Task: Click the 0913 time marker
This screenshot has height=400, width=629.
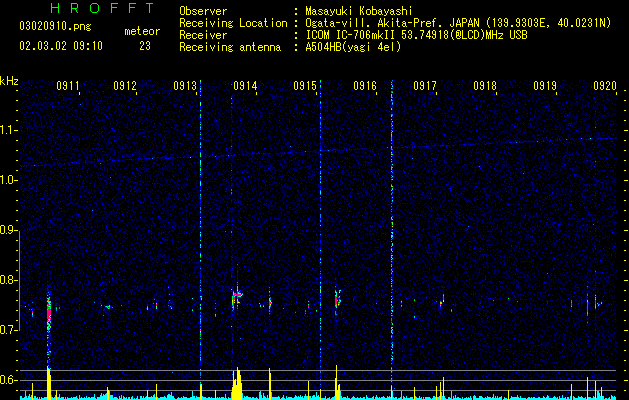Action: (x=185, y=86)
